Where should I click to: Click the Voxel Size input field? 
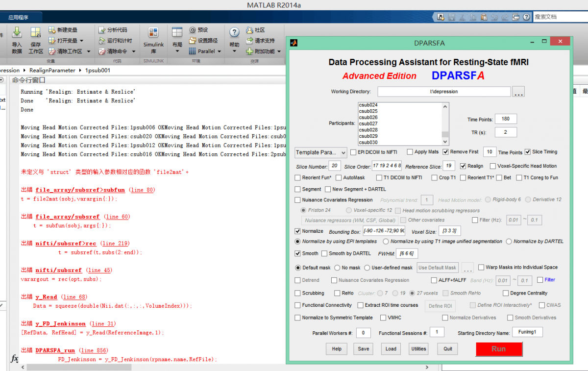[x=449, y=231]
